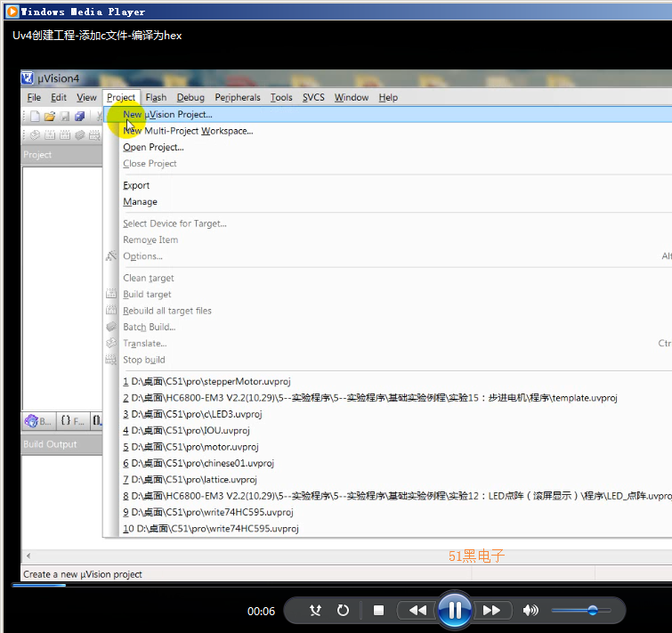This screenshot has width=672, height=633.
Task: Stop the video playback
Action: (378, 610)
